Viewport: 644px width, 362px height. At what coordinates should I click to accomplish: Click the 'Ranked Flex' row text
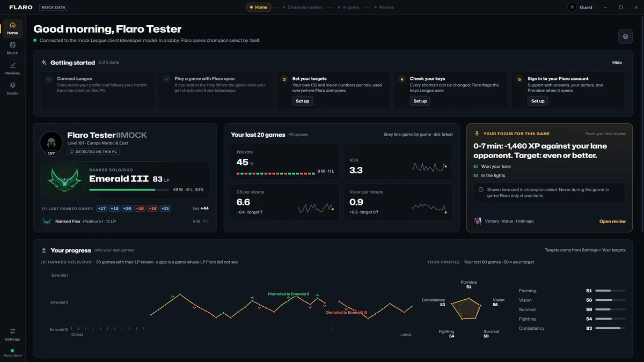click(85, 221)
